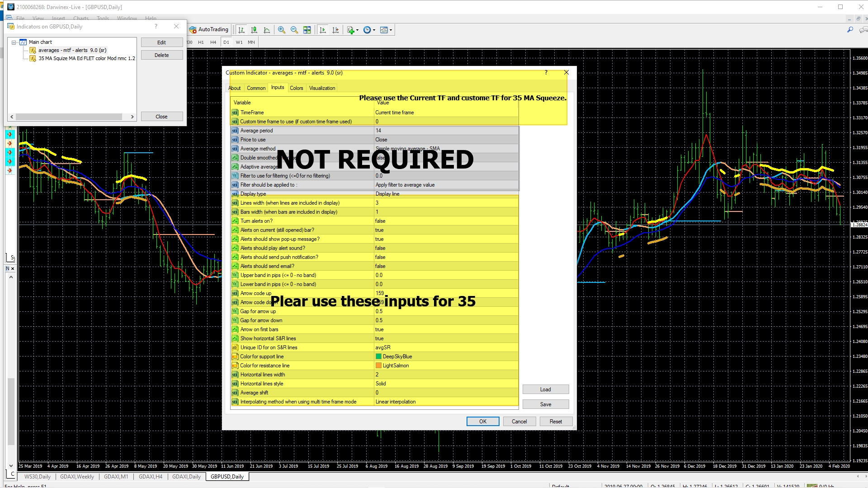The image size is (868, 488).
Task: Toggle chart shift from right border
Action: pos(335,30)
